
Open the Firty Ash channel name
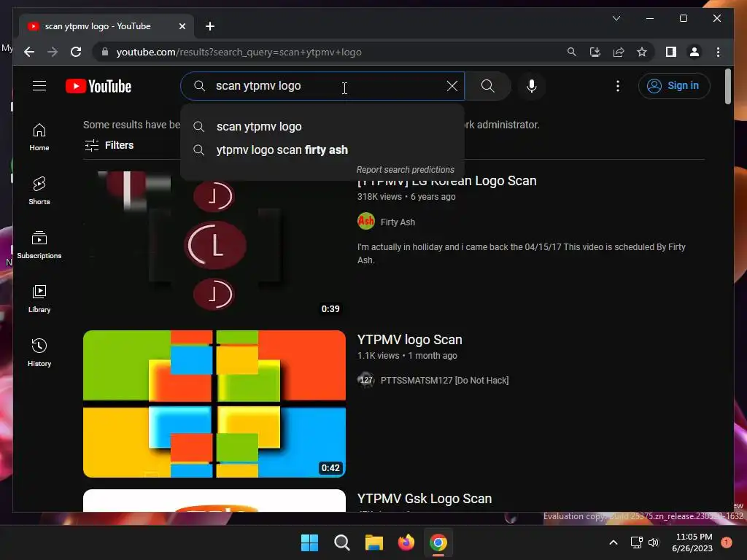(x=398, y=222)
